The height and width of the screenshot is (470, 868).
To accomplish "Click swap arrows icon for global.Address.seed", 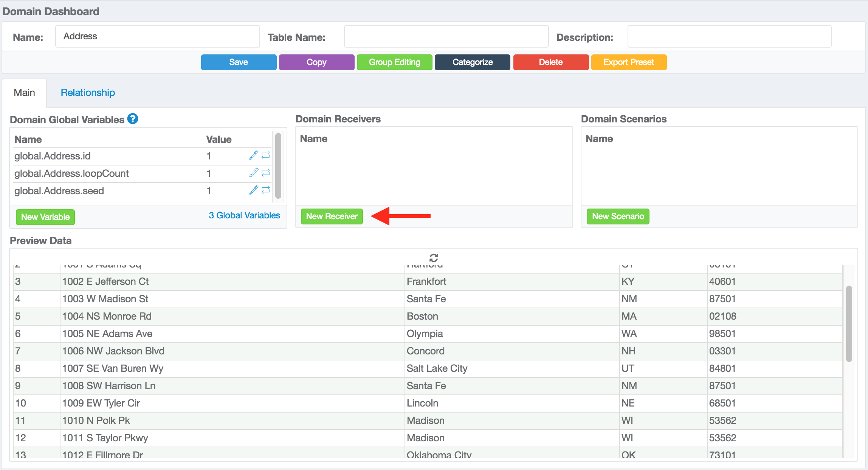I will [266, 190].
